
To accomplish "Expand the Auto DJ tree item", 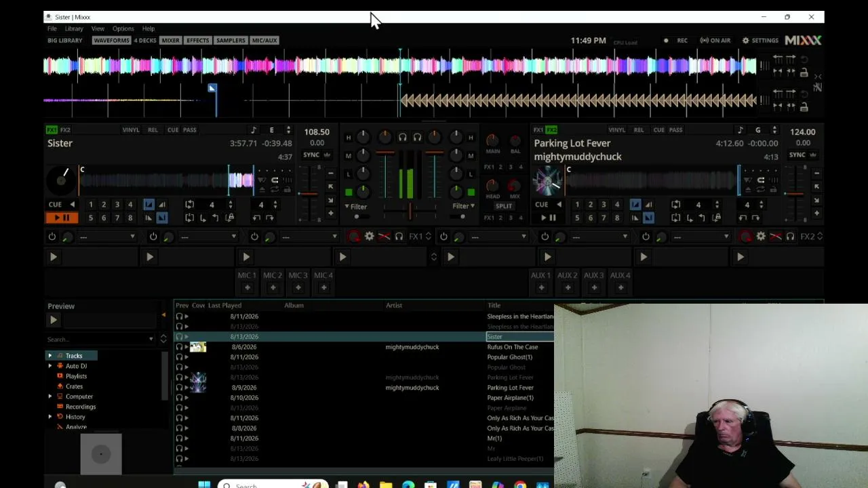I will point(50,366).
